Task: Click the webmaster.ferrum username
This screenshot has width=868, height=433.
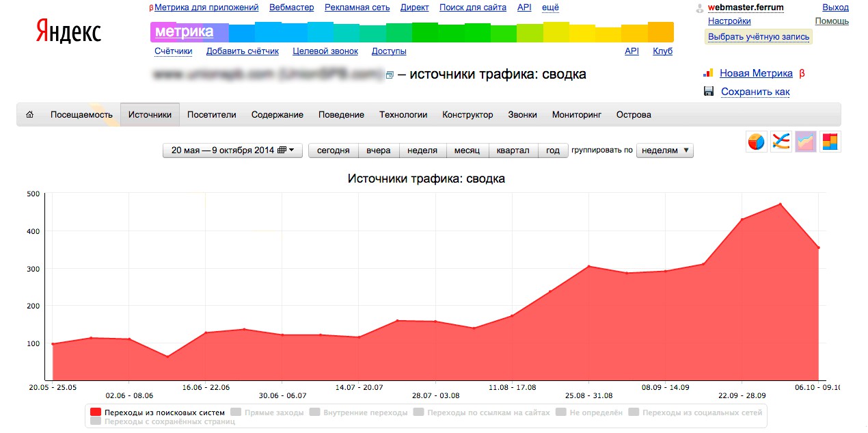Action: click(x=746, y=8)
